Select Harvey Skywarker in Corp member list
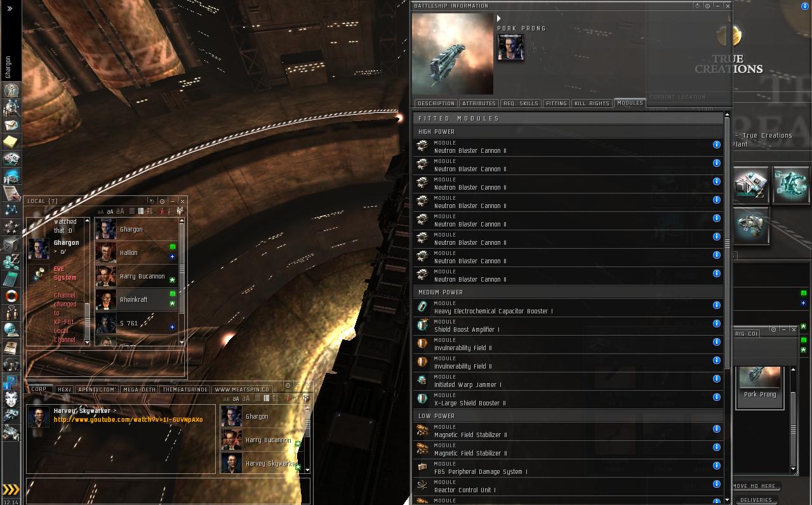812x505 pixels. coord(262,463)
